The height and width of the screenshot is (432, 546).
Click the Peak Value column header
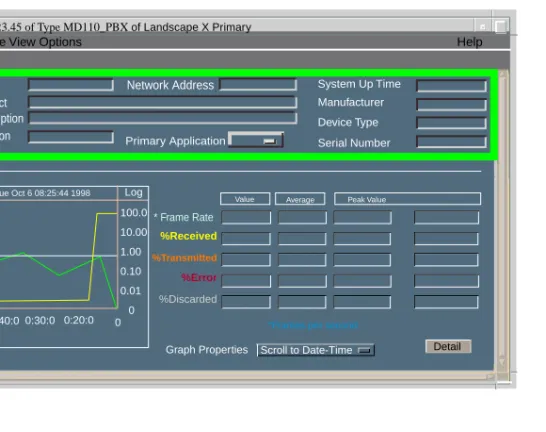[x=407, y=199]
